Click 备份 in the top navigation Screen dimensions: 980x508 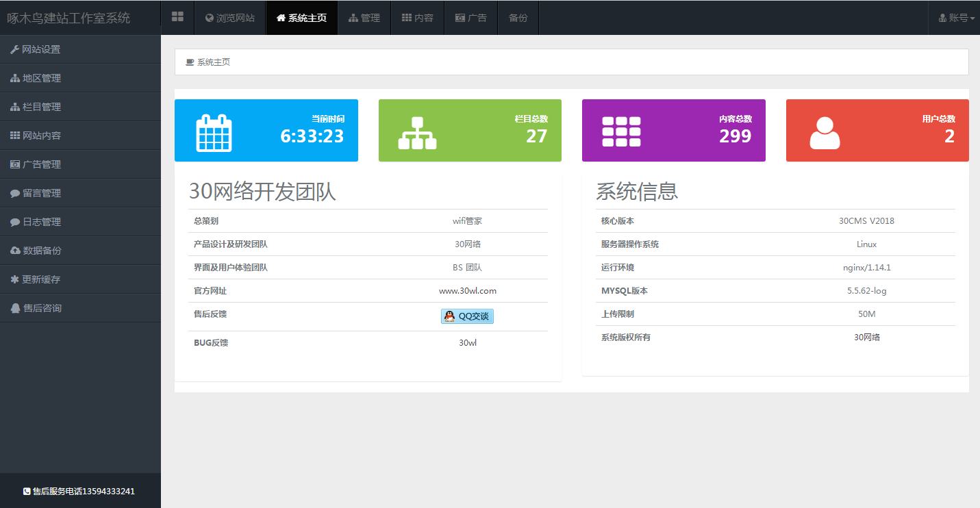click(518, 18)
